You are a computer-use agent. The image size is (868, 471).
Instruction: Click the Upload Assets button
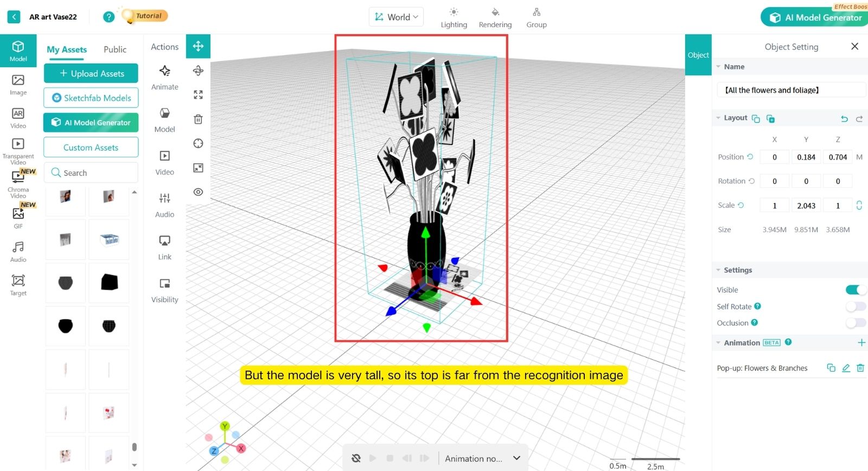point(91,73)
